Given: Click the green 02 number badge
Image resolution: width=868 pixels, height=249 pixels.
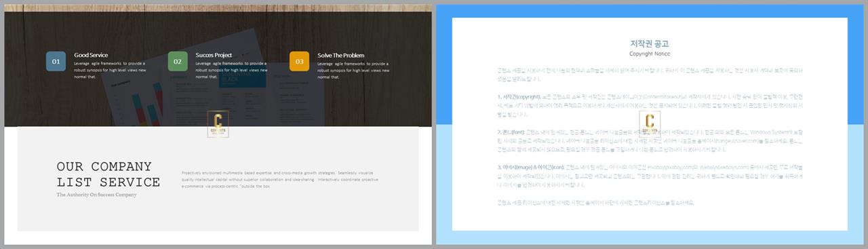Looking at the screenshot, I should point(178,61).
